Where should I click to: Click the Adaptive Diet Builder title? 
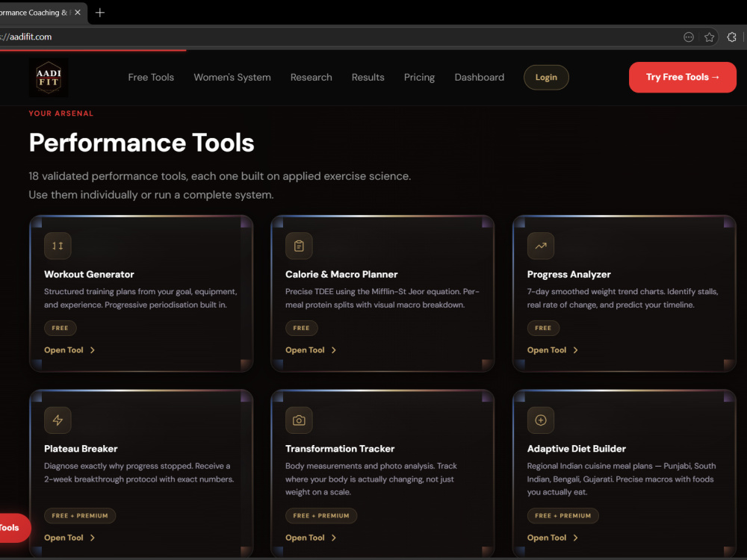[577, 449]
